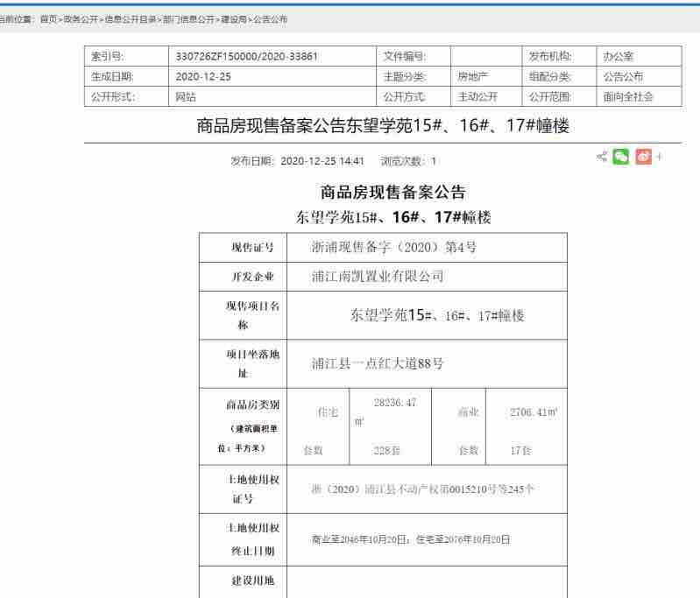Click commercial unit count 17套
Image resolution: width=700 pixels, height=598 pixels.
(520, 450)
